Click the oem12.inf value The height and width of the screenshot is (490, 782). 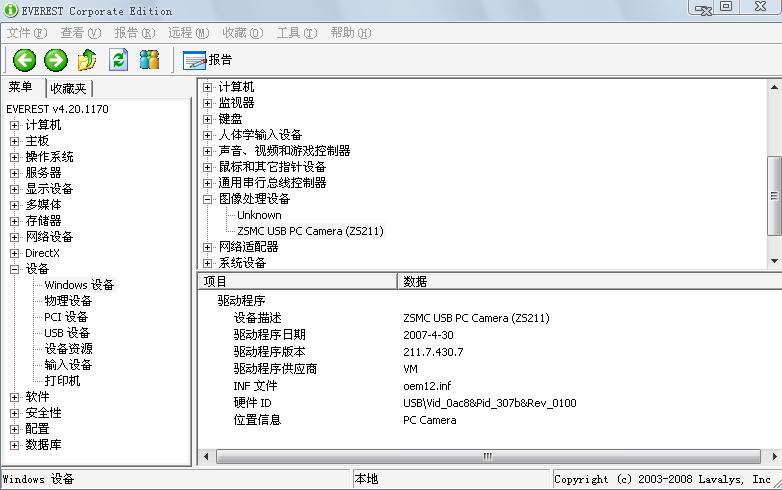(x=427, y=386)
